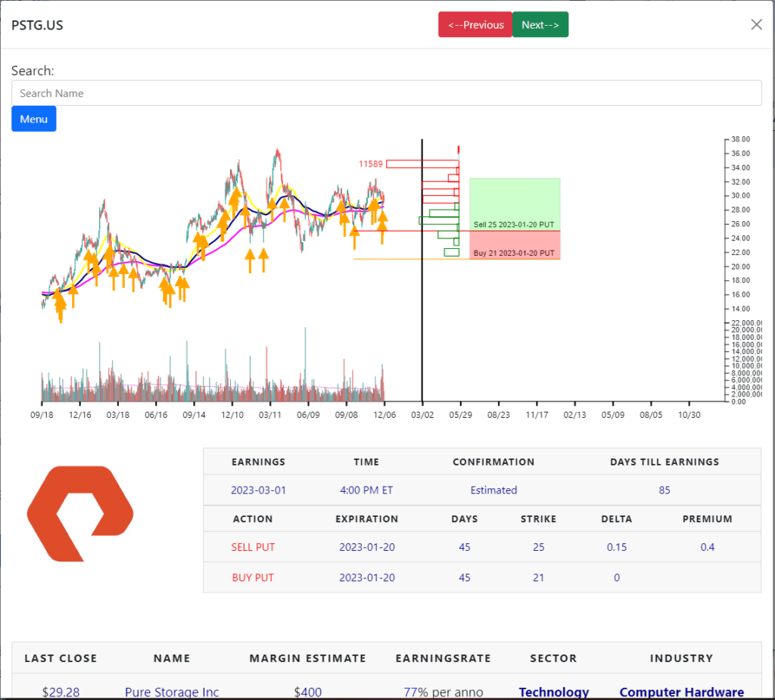Click the Pure Storage Inc name
This screenshot has height=700, width=775.
coord(172,692)
